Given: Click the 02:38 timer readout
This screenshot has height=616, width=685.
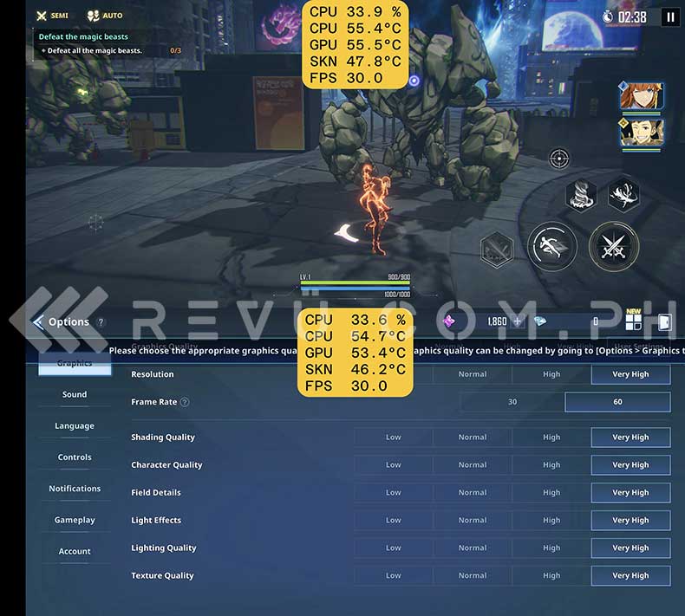Looking at the screenshot, I should coord(632,17).
